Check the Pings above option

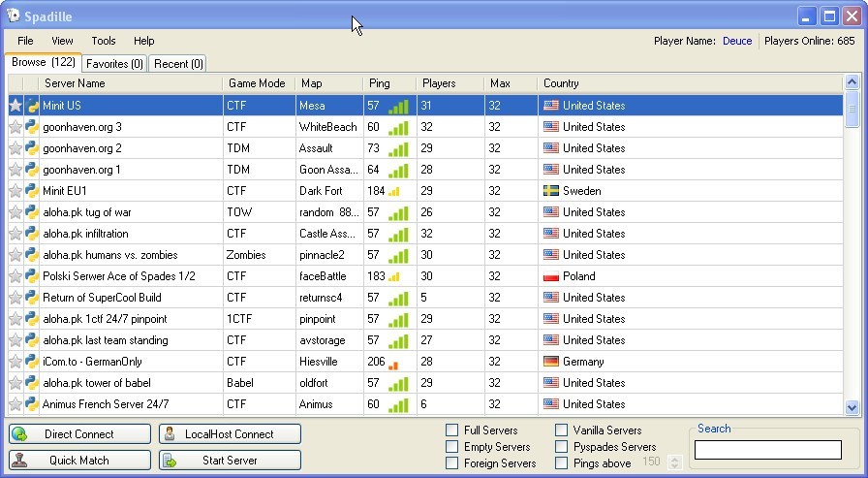point(561,463)
